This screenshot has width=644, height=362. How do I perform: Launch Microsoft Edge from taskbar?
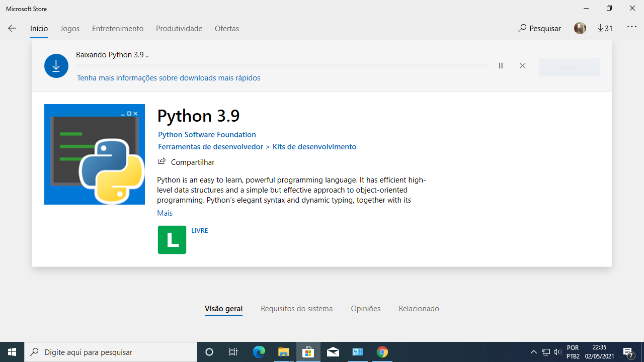[x=259, y=352]
